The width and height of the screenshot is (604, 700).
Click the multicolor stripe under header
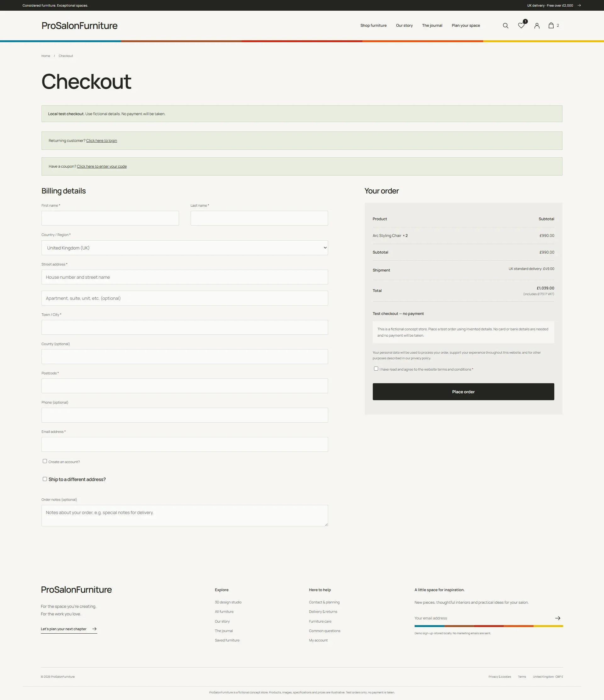[302, 41]
